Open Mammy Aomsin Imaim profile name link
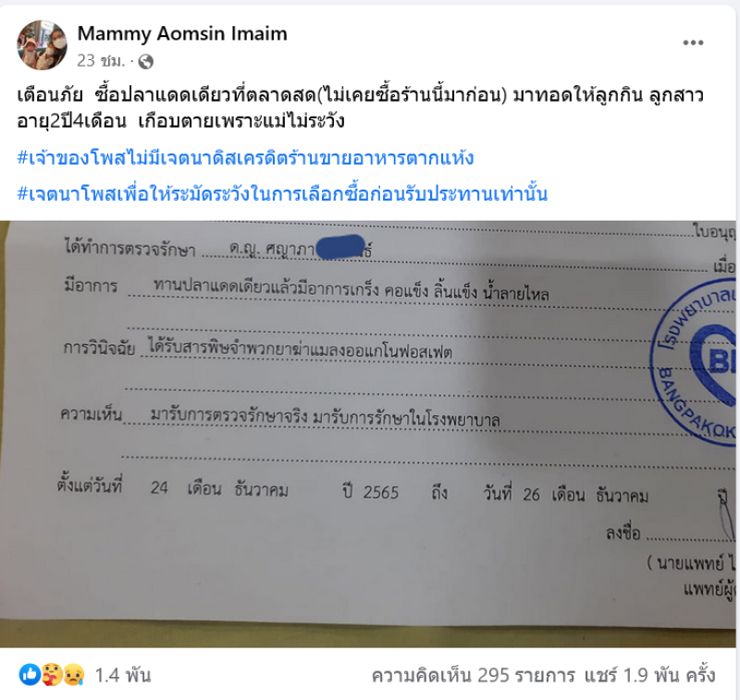 [182, 33]
